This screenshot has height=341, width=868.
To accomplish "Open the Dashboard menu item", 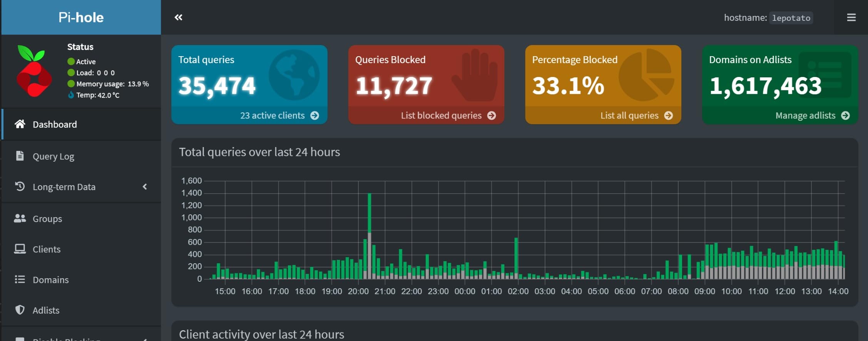I will [81, 124].
